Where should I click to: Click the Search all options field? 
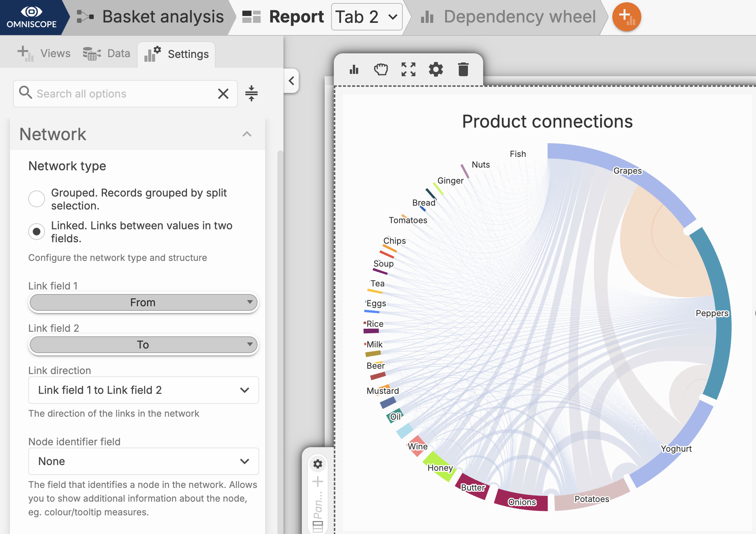pos(122,94)
